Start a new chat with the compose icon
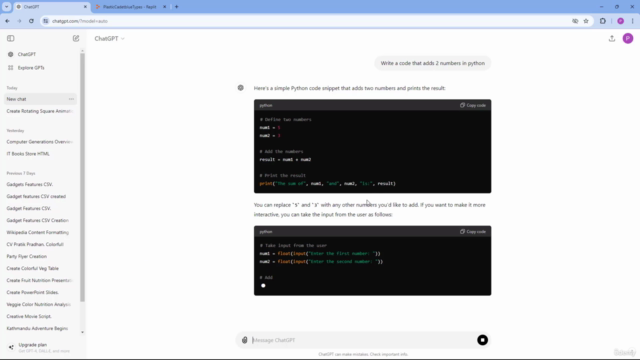 point(76,38)
